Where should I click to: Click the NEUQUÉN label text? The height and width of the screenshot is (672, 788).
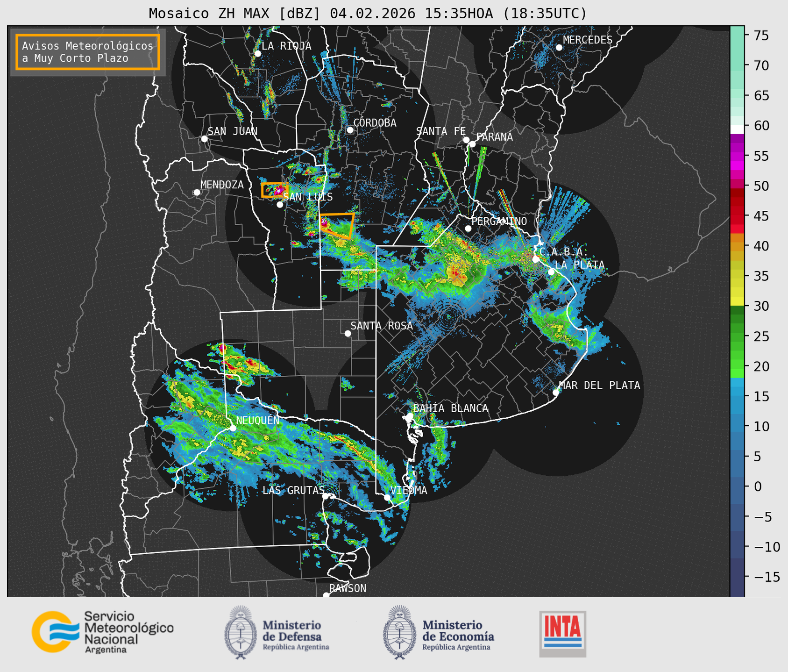(258, 420)
